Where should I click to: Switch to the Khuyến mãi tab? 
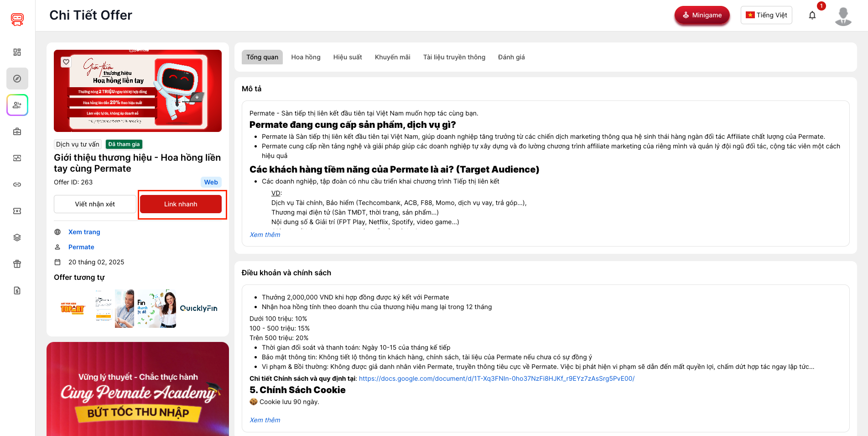tap(393, 57)
